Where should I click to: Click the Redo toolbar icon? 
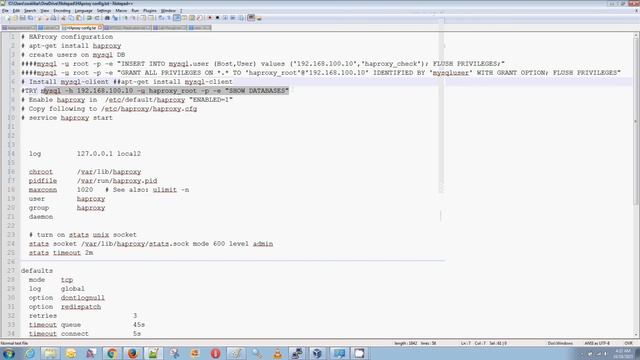[x=97, y=18]
